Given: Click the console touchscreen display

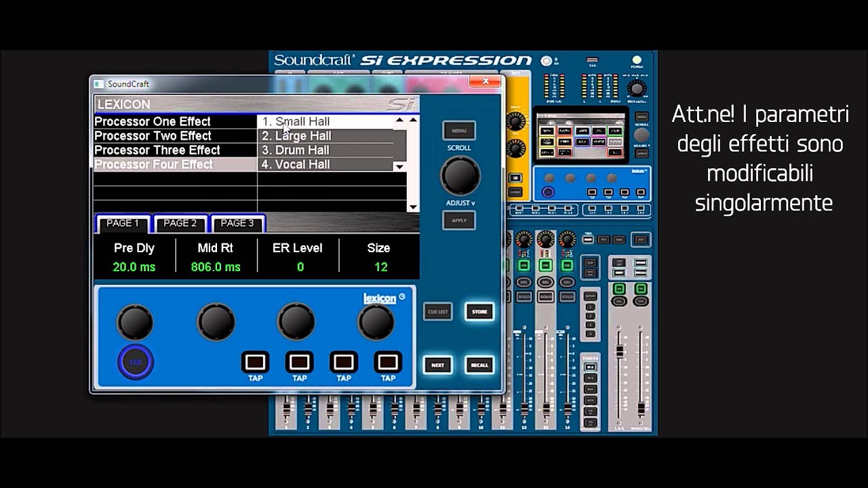Looking at the screenshot, I should pos(580,136).
